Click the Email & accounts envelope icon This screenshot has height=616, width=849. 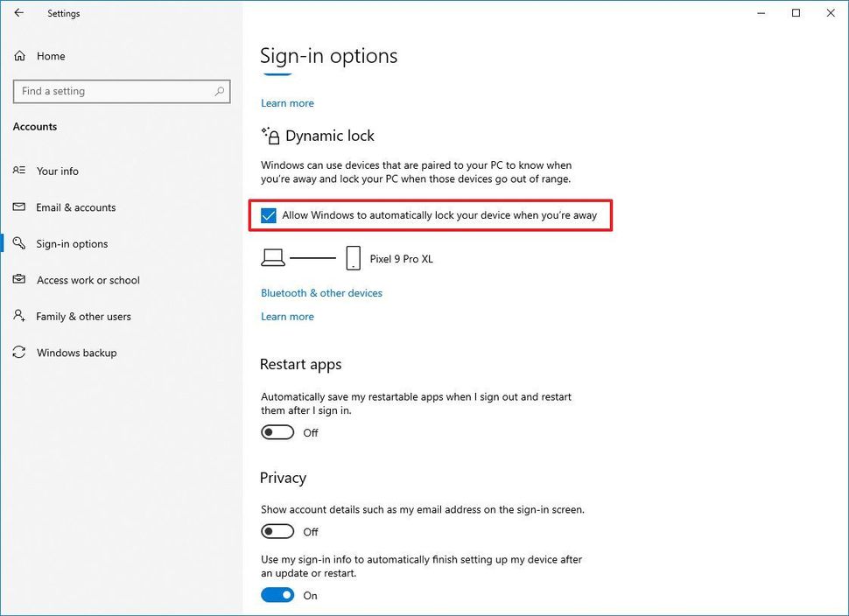click(x=19, y=207)
